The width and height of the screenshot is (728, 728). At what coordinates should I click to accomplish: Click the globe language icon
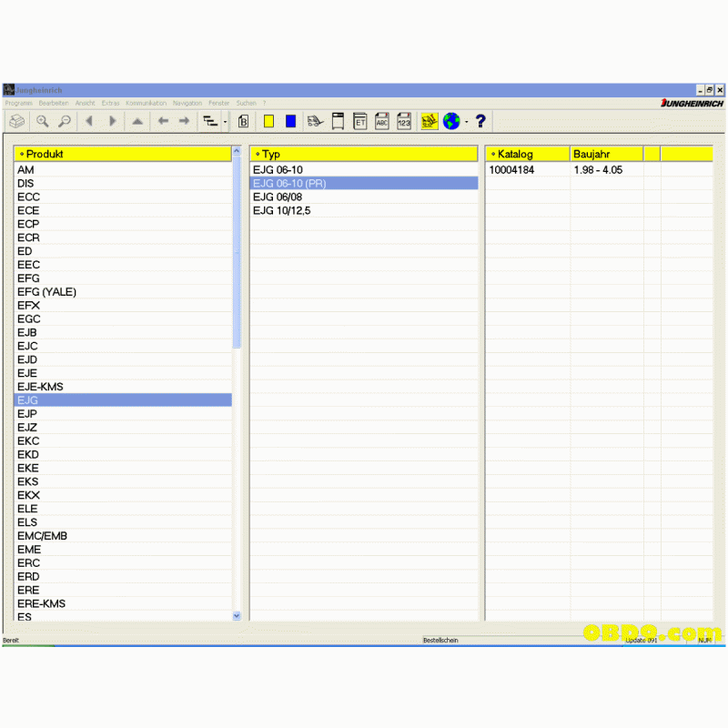[451, 122]
